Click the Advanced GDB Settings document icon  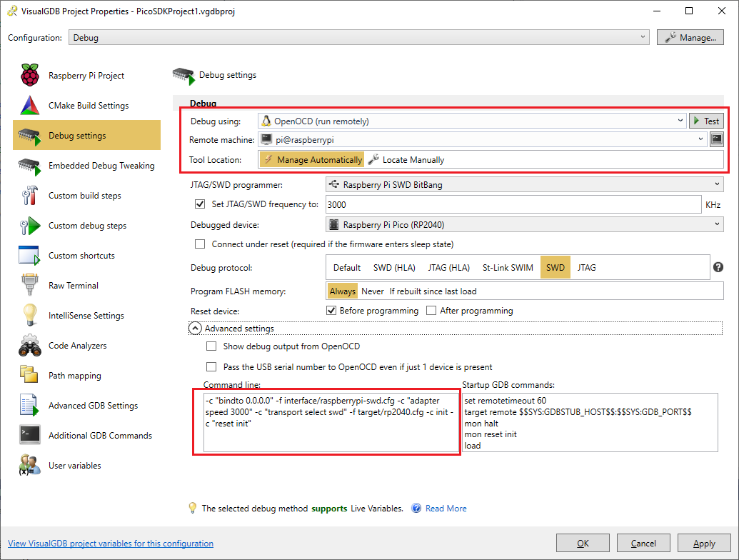[29, 406]
